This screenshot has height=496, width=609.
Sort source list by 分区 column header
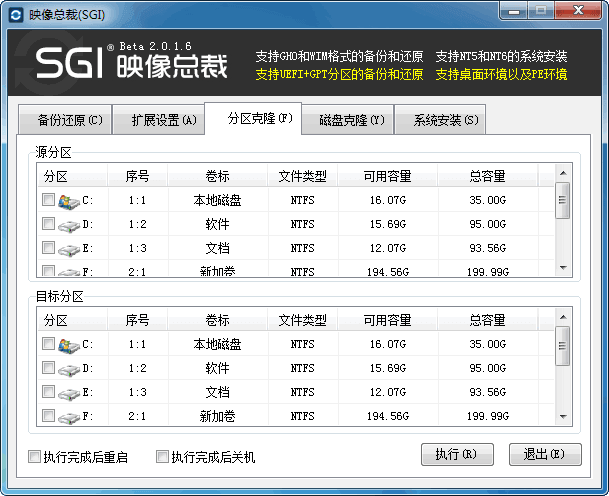click(x=72, y=176)
